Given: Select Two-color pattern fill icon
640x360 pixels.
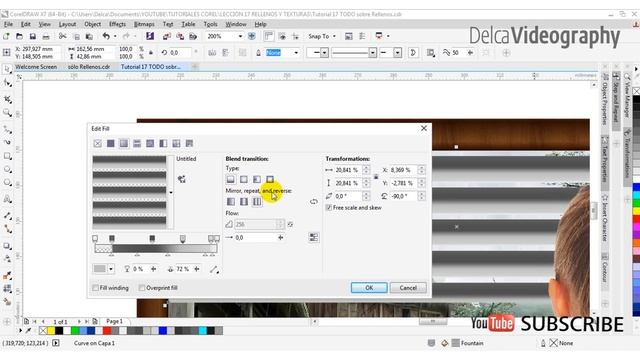Looking at the screenshot, I should (163, 143).
